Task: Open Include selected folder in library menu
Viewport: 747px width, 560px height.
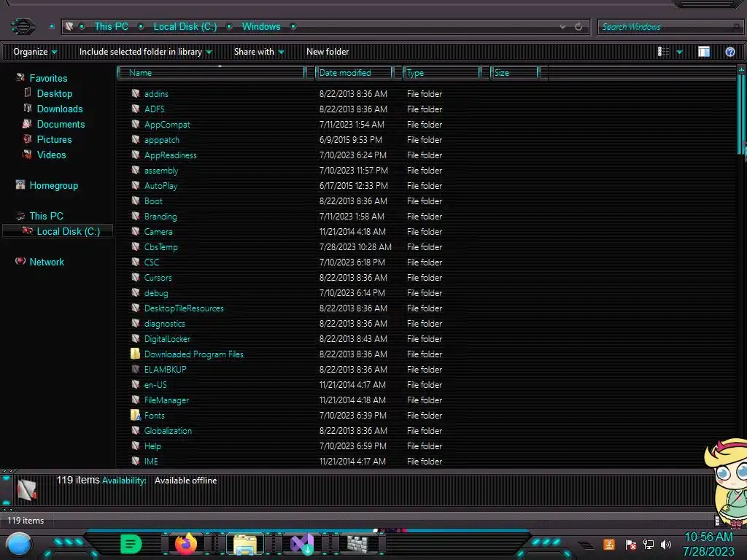Action: tap(145, 52)
